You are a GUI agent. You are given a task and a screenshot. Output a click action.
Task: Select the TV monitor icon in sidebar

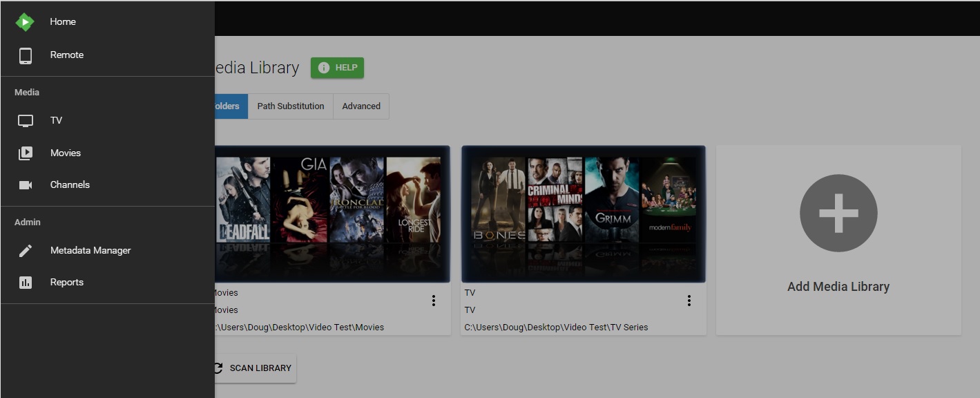[26, 121]
